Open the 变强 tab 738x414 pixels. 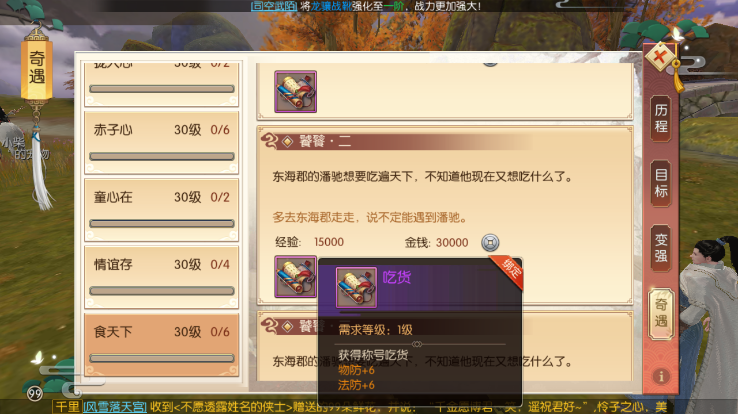(661, 248)
